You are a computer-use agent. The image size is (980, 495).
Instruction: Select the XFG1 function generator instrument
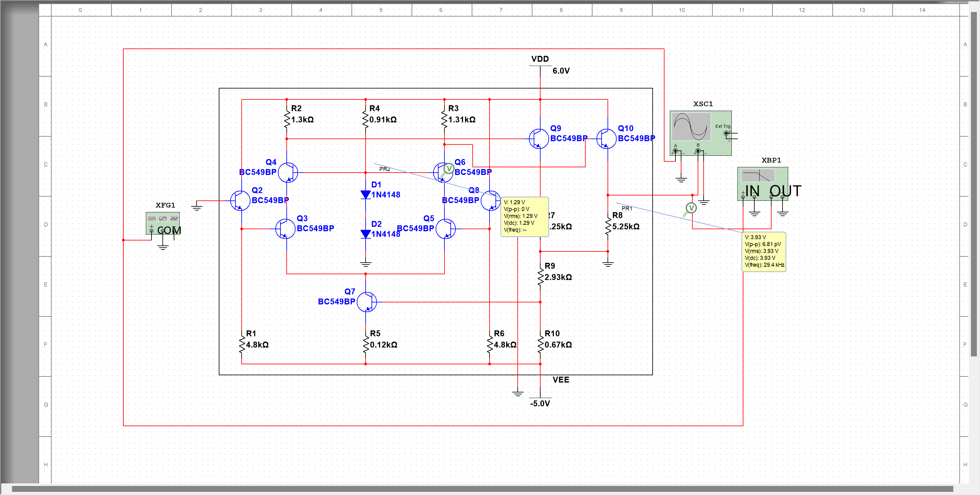(x=162, y=223)
